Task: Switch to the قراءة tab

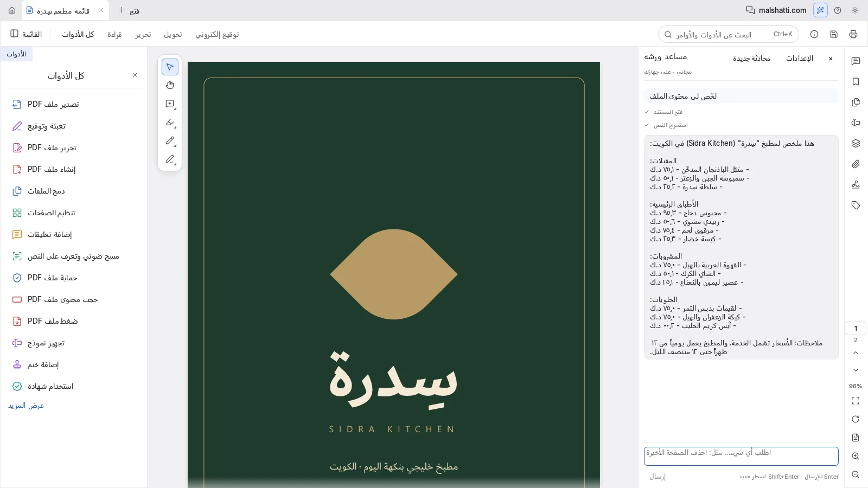Action: 114,34
